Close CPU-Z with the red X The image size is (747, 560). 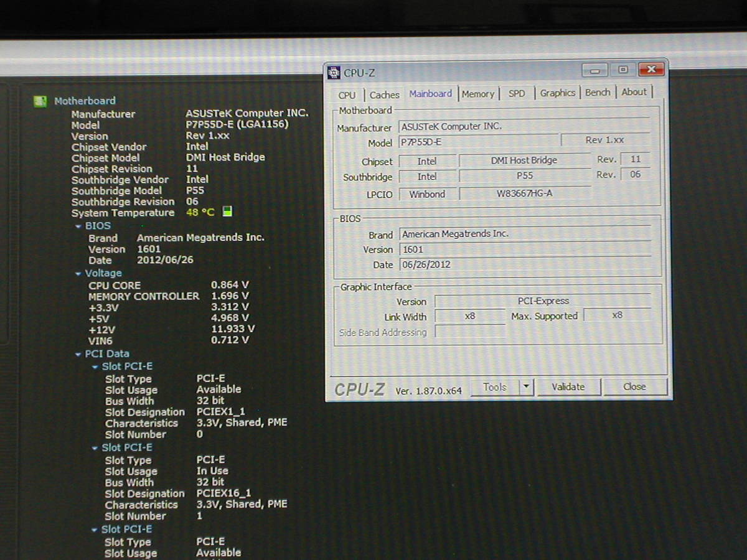(x=651, y=70)
